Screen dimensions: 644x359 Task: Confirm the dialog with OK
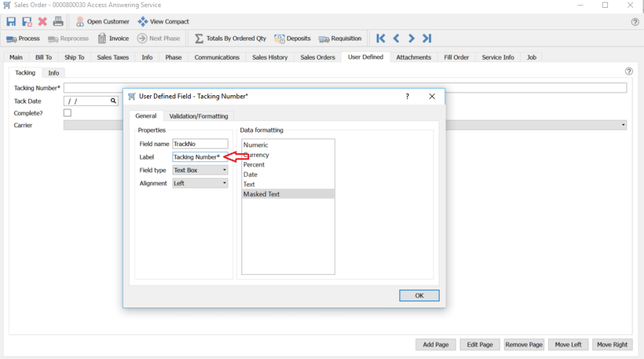pyautogui.click(x=419, y=295)
